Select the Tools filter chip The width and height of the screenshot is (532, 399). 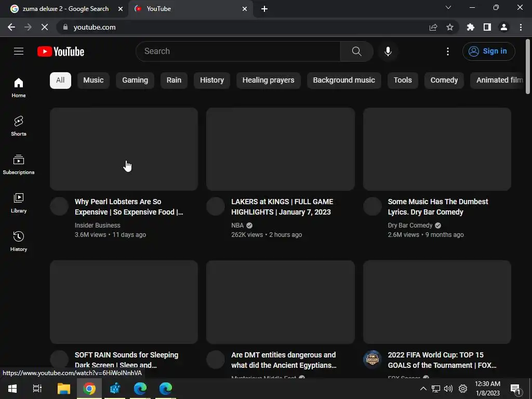click(403, 81)
